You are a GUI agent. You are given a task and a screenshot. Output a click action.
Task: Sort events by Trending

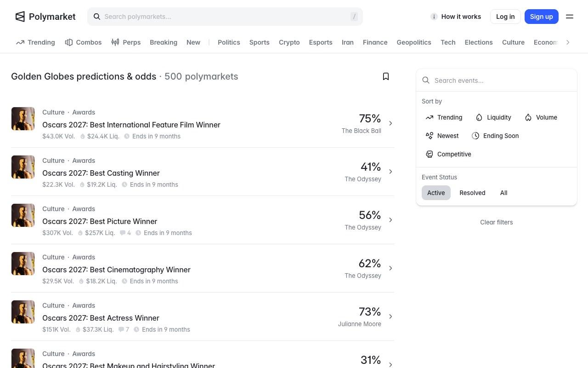click(x=444, y=117)
